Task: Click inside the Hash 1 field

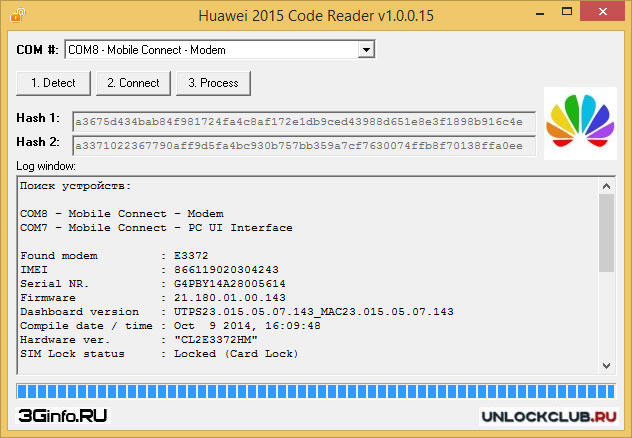Action: (304, 122)
